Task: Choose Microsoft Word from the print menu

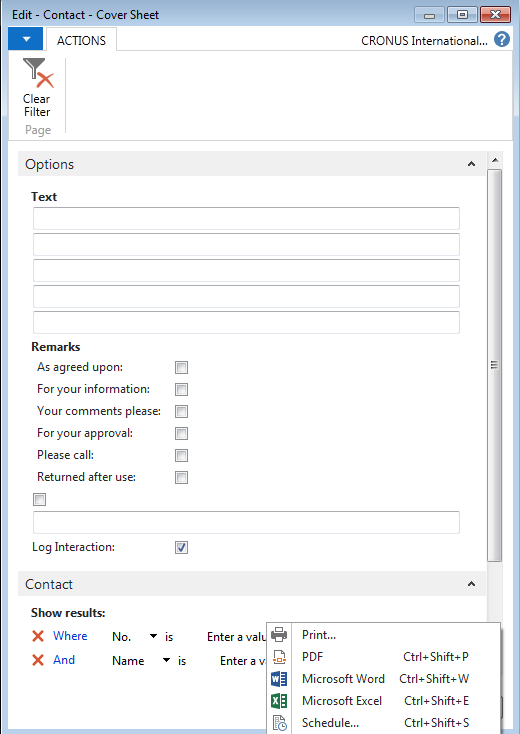Action: [x=343, y=679]
